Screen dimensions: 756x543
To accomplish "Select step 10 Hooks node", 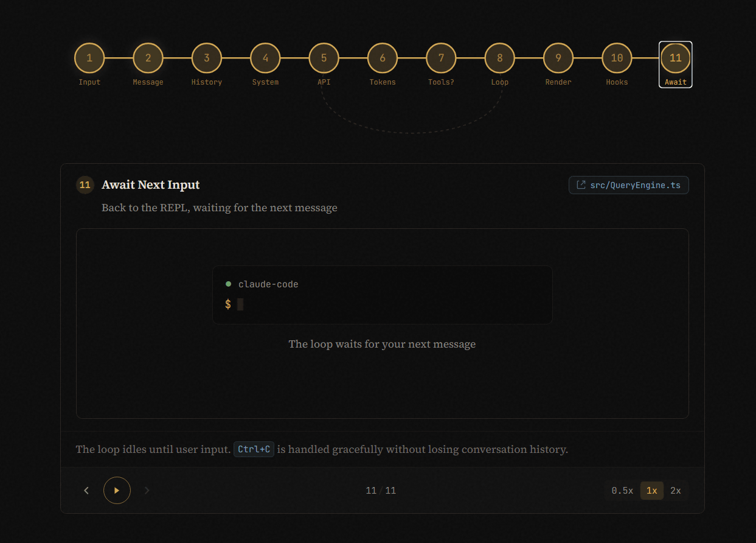I will pos(617,58).
